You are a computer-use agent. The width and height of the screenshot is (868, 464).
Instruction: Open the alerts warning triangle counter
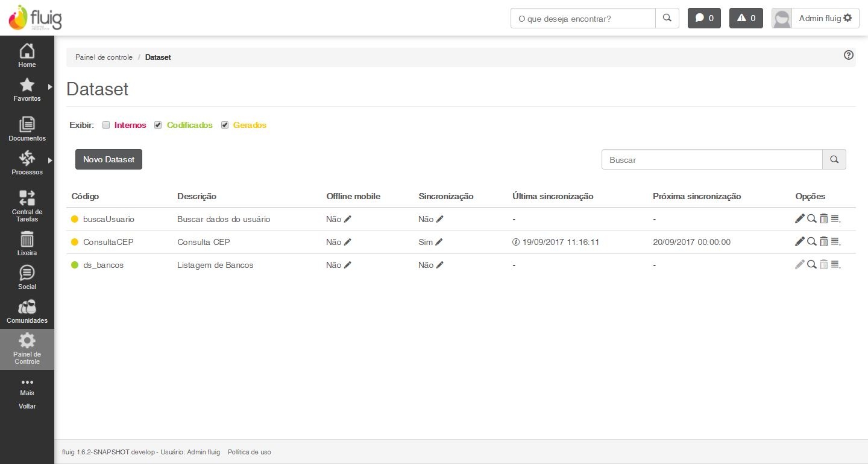coord(746,18)
